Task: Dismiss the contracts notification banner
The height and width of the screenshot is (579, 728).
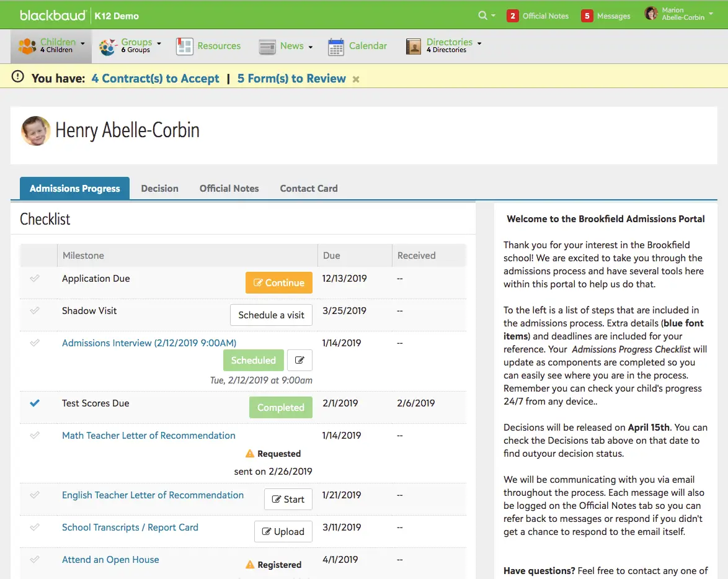Action: point(355,79)
